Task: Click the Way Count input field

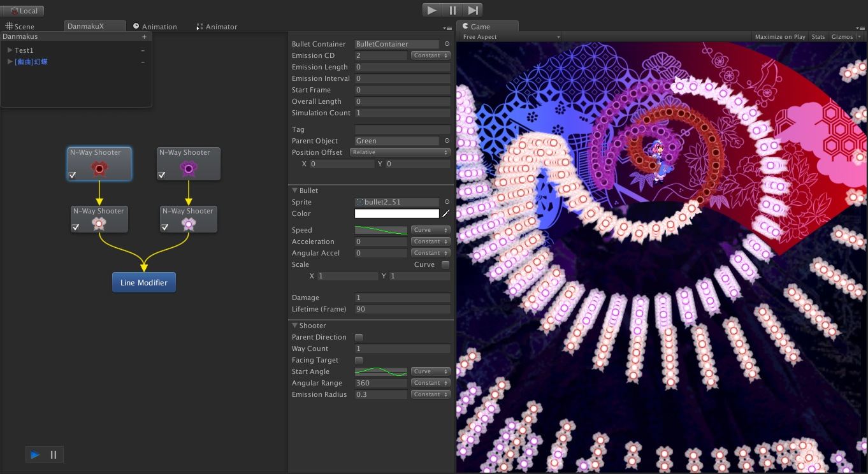Action: point(402,348)
